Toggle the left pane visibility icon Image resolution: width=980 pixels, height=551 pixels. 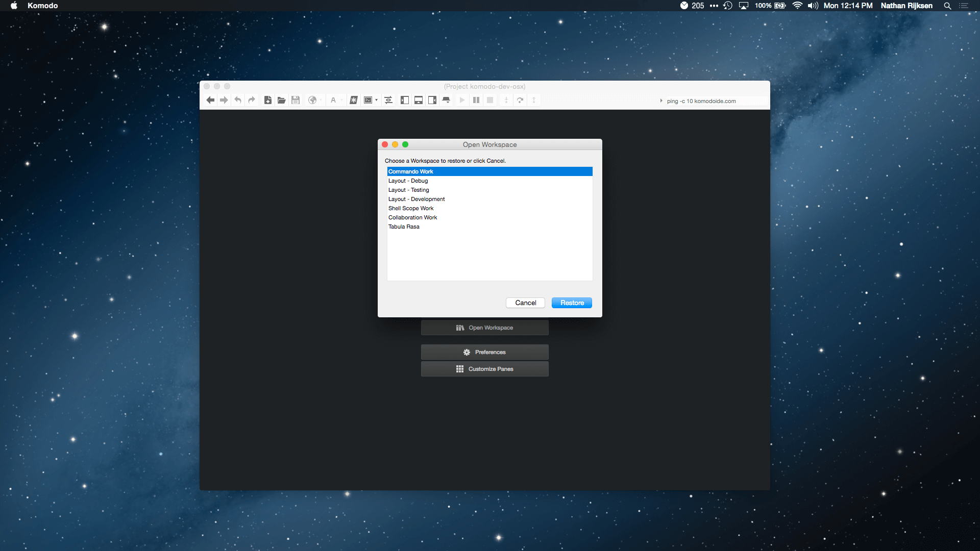click(x=405, y=100)
